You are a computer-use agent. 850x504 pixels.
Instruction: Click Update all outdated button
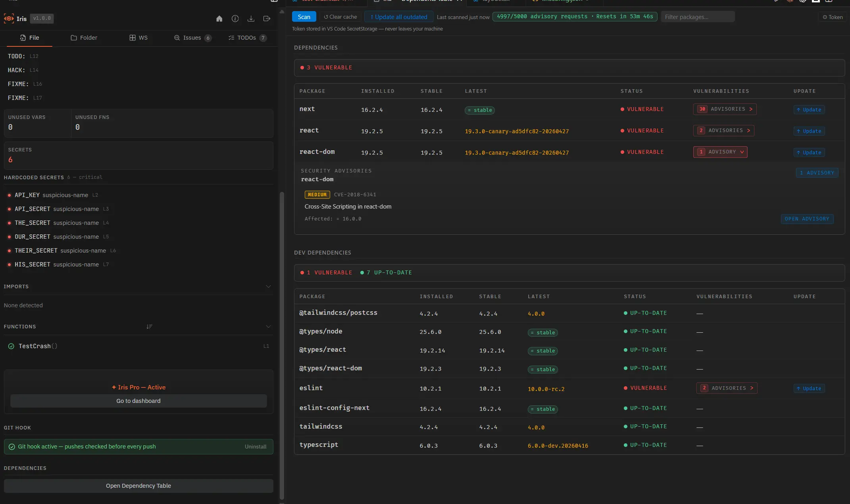pyautogui.click(x=399, y=17)
